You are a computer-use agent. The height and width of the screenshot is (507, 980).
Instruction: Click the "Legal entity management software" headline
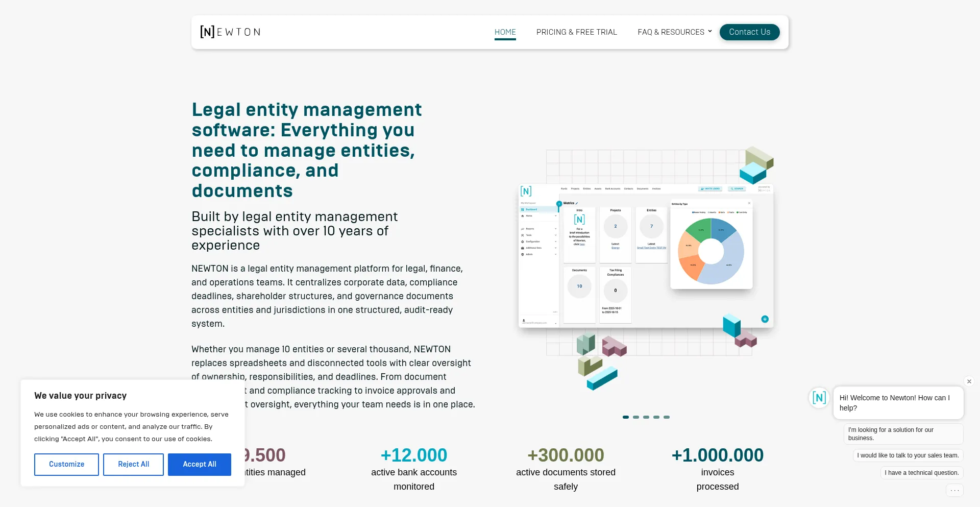[x=307, y=150]
